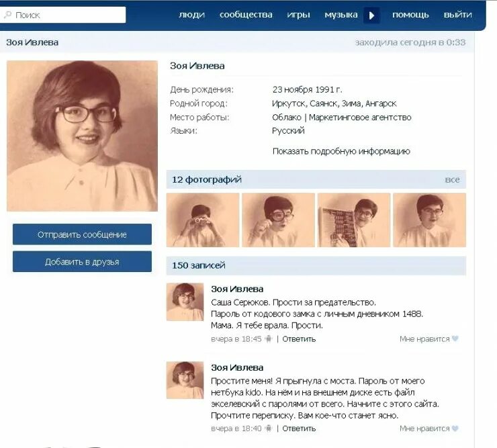Go to игры section
Screen dimensions: 497x448
(x=298, y=15)
